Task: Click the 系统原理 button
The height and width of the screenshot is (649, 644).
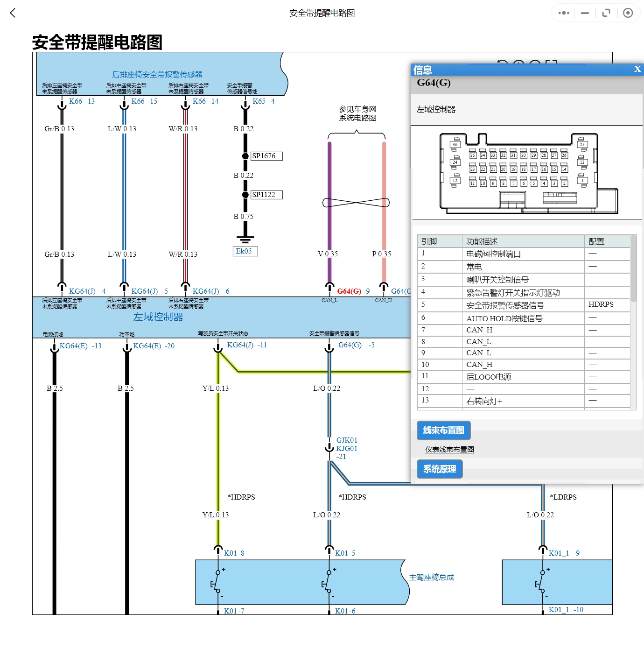Action: click(x=439, y=469)
